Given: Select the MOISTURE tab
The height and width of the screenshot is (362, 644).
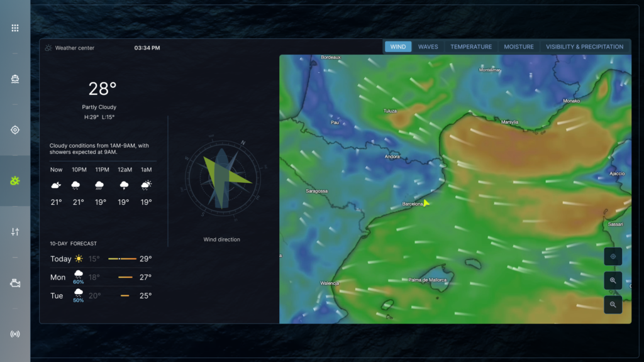Looking at the screenshot, I should [x=519, y=47].
